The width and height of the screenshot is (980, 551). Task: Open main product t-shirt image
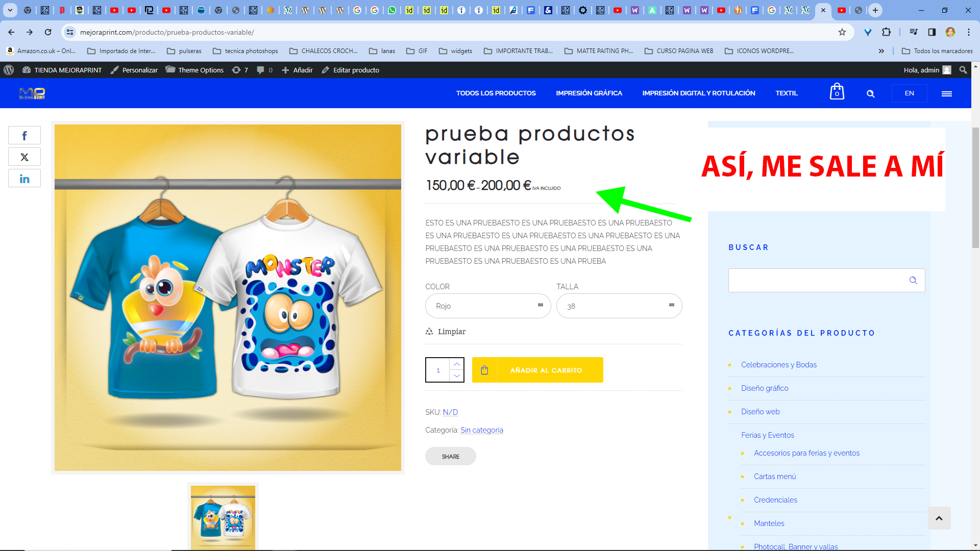tap(228, 297)
